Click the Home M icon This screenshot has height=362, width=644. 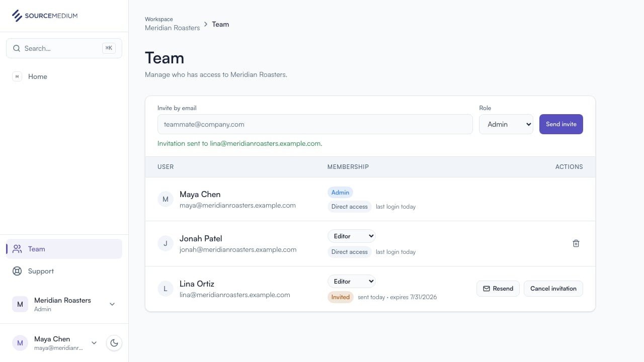[17, 76]
